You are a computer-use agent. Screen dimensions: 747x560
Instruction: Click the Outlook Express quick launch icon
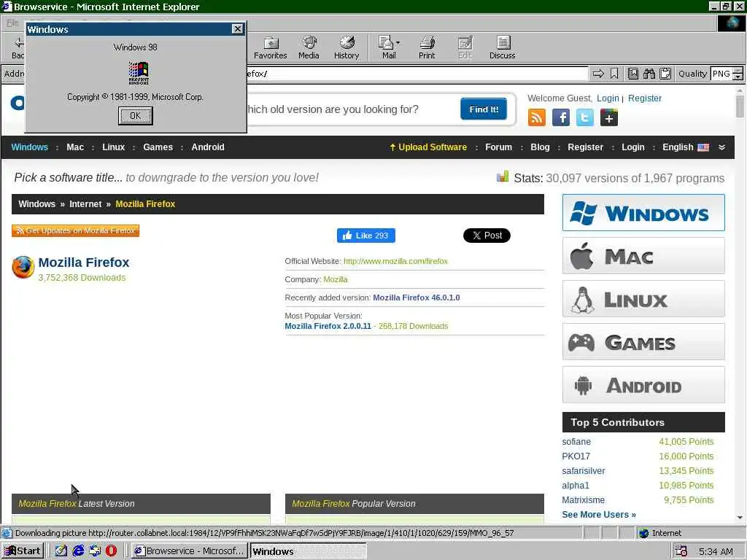(x=95, y=551)
